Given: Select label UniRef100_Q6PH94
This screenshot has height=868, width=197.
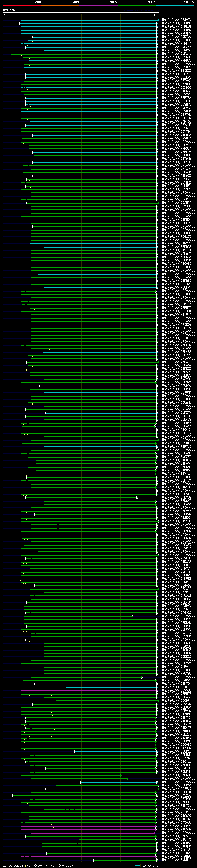Looking at the screenshot, I should [177, 220].
